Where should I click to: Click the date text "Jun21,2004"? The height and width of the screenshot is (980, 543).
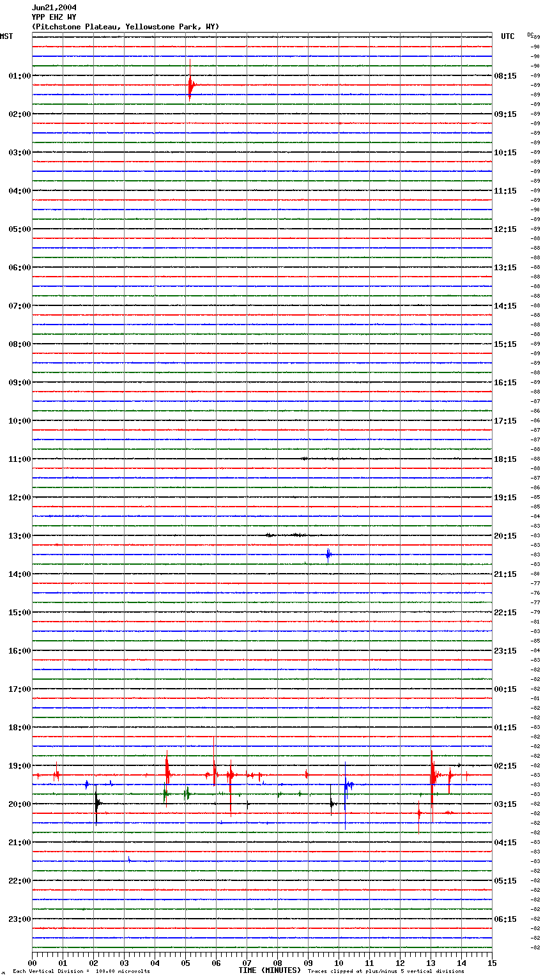point(54,8)
